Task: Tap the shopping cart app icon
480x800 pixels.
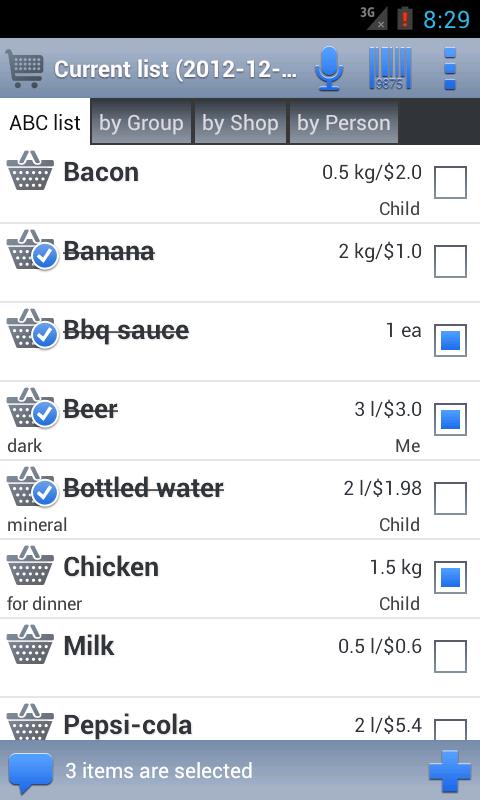Action: coord(25,69)
